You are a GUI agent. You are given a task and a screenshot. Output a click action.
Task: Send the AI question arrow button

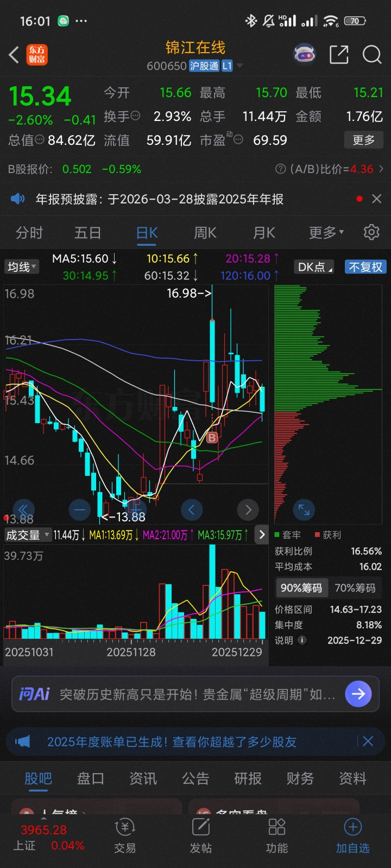[x=358, y=693]
